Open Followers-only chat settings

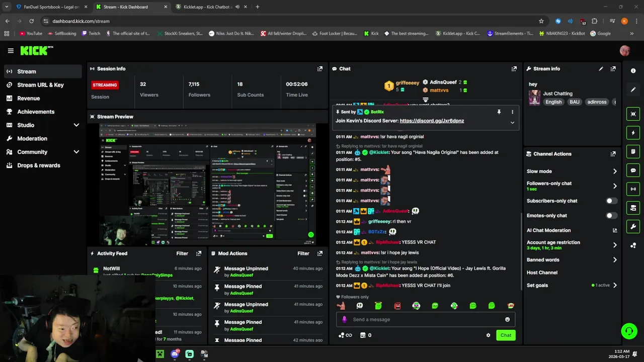572,186
